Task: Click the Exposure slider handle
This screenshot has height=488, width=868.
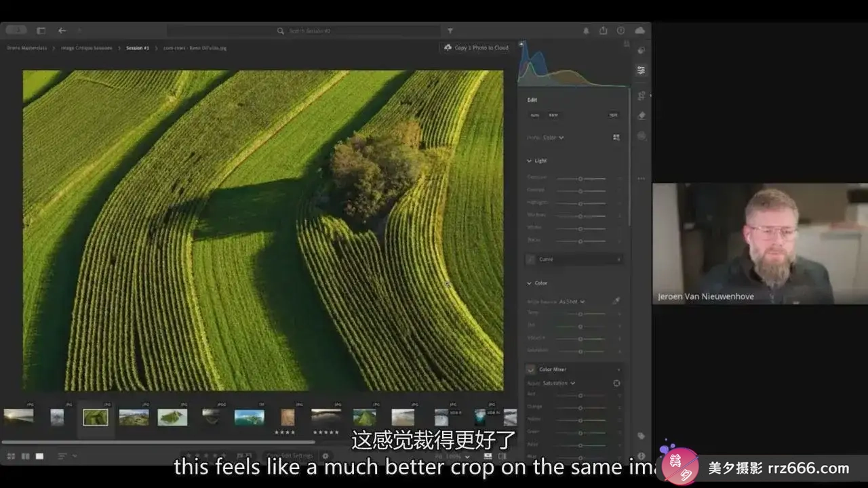Action: (580, 178)
